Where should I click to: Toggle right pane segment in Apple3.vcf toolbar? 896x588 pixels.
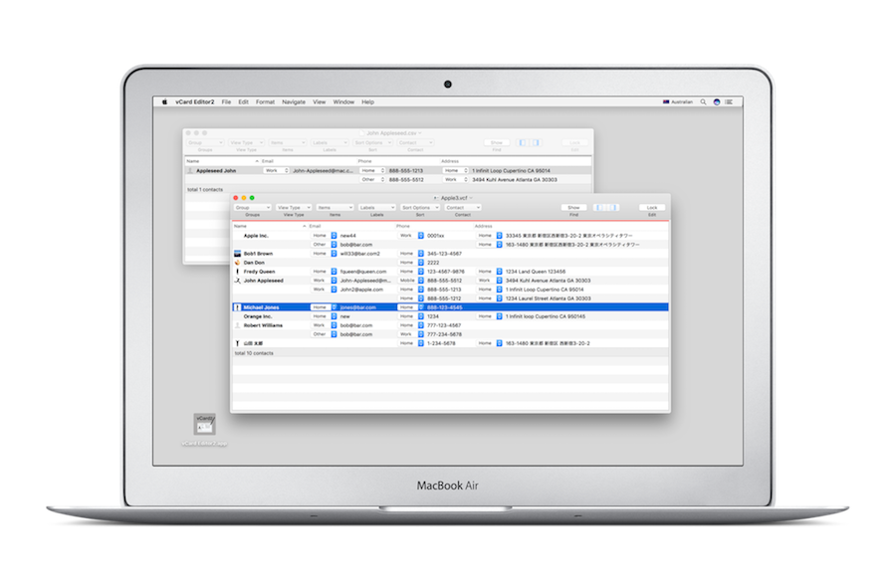[x=612, y=208]
